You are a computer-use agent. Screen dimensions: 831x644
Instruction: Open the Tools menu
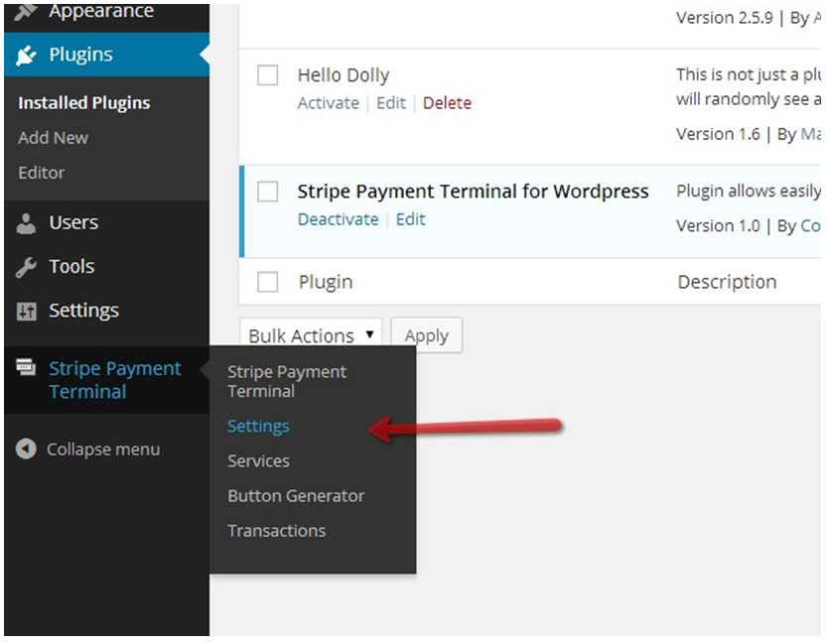click(106, 266)
